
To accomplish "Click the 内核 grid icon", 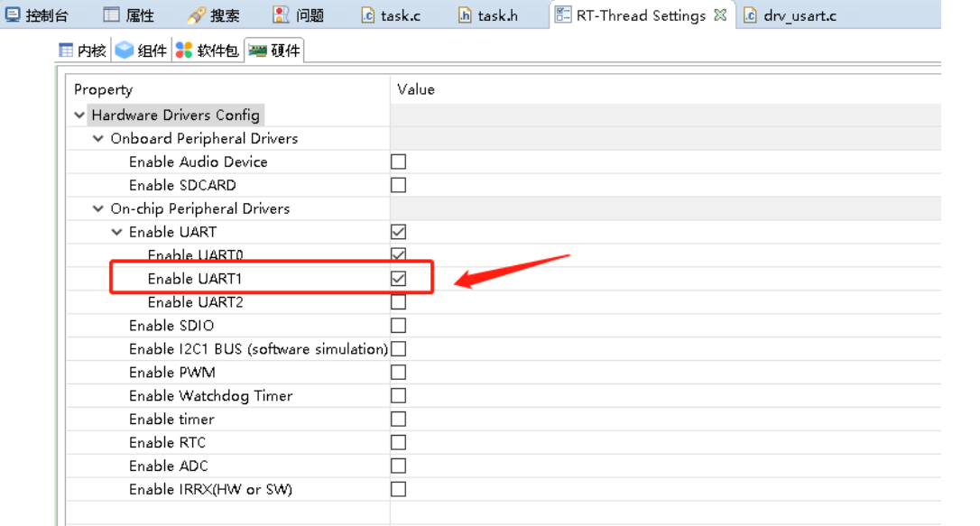I will (66, 50).
